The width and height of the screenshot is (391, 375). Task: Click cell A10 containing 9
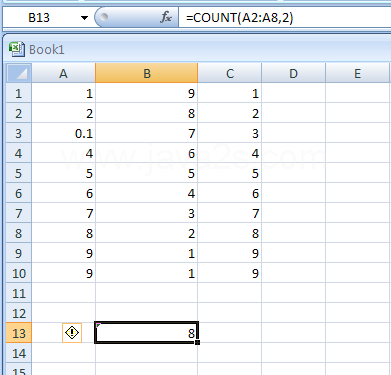(63, 273)
